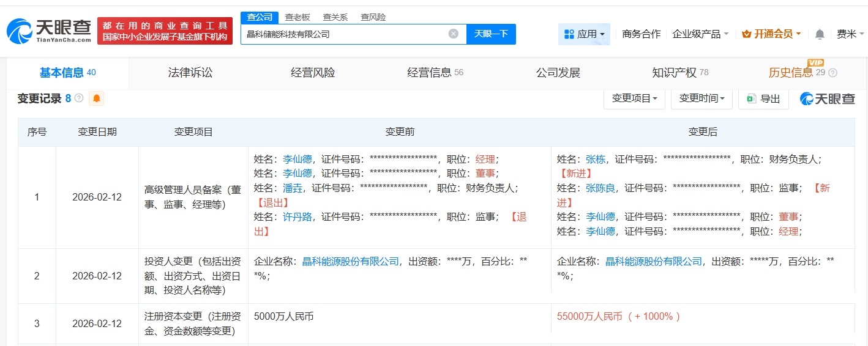Open the 开通会员 membership dropdown
This screenshot has width=868, height=346.
click(x=771, y=34)
